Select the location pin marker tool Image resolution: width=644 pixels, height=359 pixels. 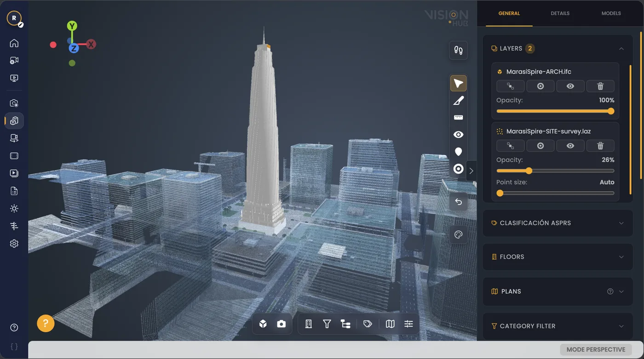[458, 152]
